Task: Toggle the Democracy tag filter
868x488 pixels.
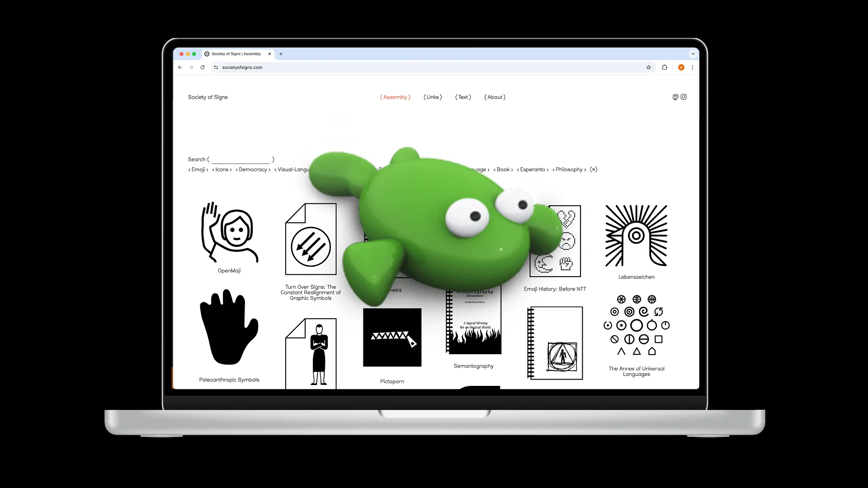Action: point(253,169)
